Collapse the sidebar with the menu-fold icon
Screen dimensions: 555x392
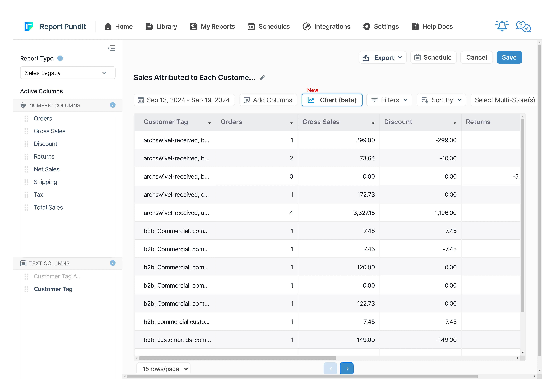[111, 48]
